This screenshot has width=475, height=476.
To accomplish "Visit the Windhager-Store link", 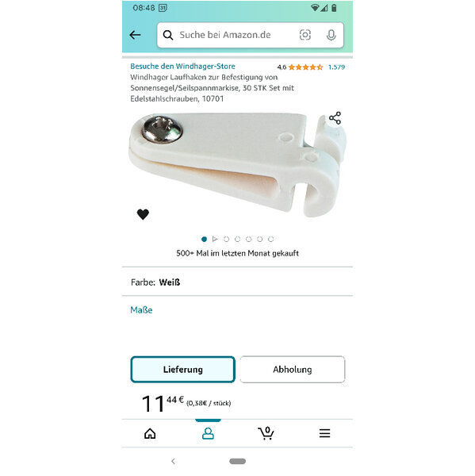I will tap(182, 66).
